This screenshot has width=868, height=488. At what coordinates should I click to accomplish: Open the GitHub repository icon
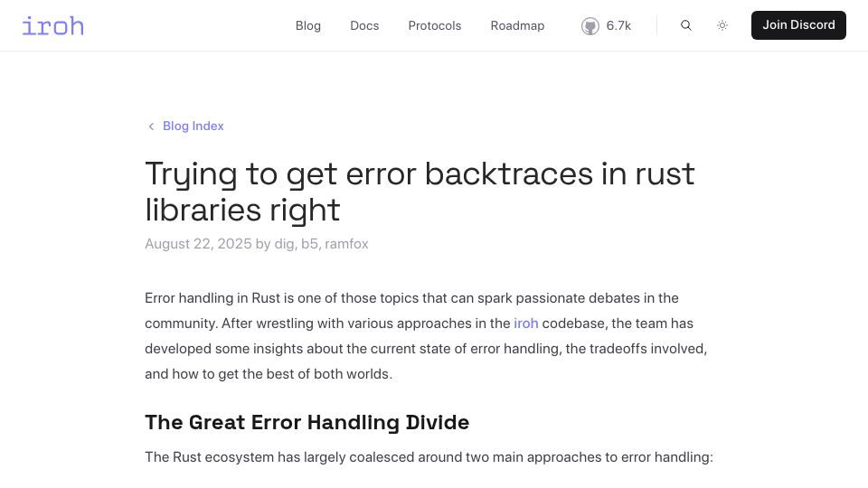coord(590,26)
